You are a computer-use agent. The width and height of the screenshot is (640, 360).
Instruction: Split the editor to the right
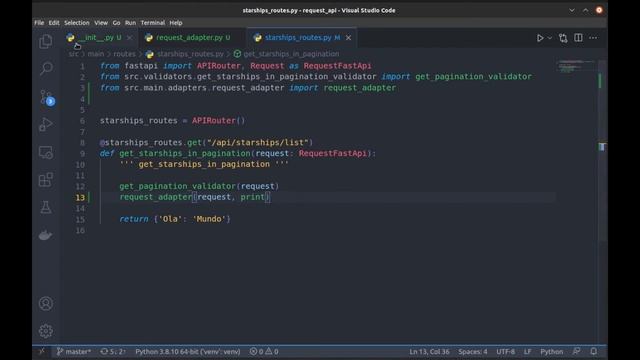pos(578,38)
